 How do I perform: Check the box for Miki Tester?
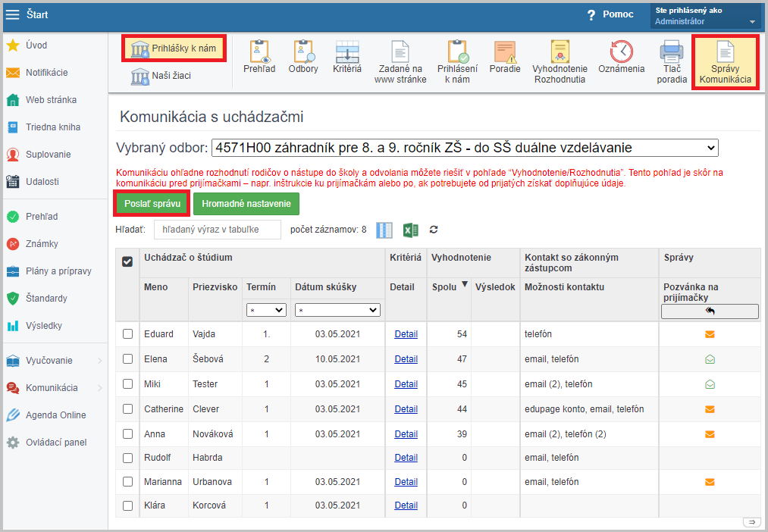tap(128, 383)
